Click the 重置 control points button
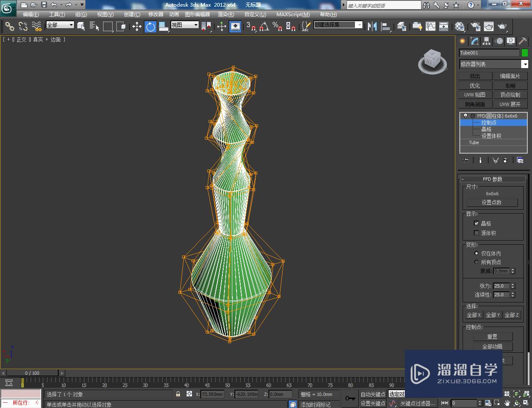 493,337
